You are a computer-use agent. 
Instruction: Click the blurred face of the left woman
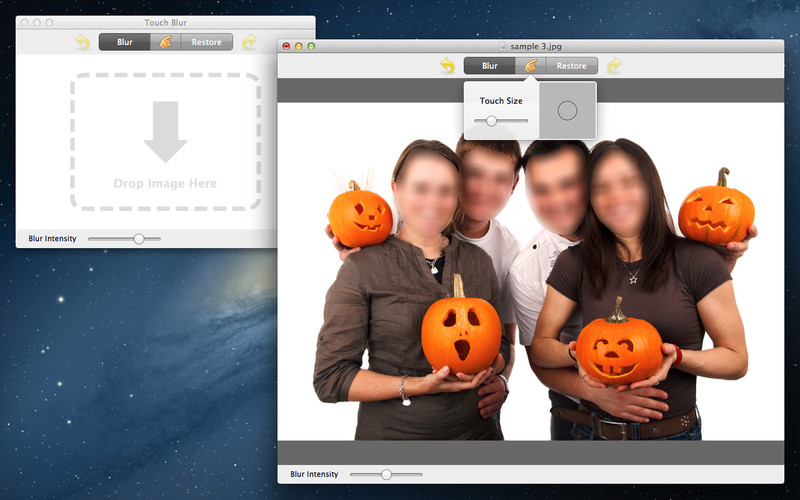click(x=427, y=196)
